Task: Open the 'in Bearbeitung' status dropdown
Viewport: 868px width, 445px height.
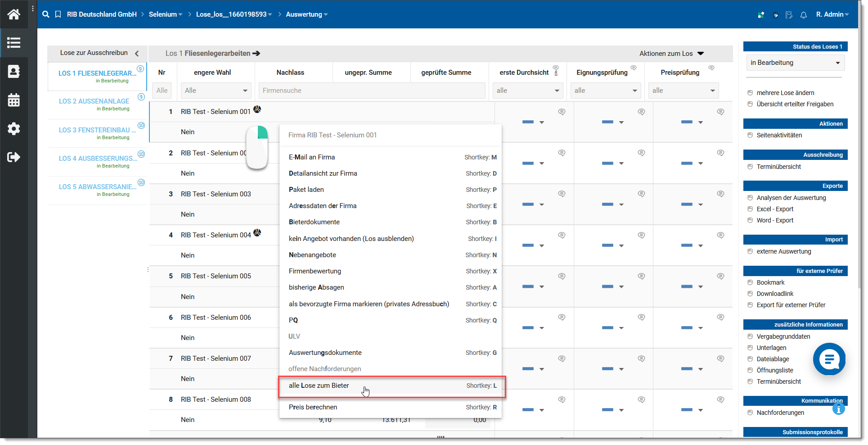Action: (795, 63)
